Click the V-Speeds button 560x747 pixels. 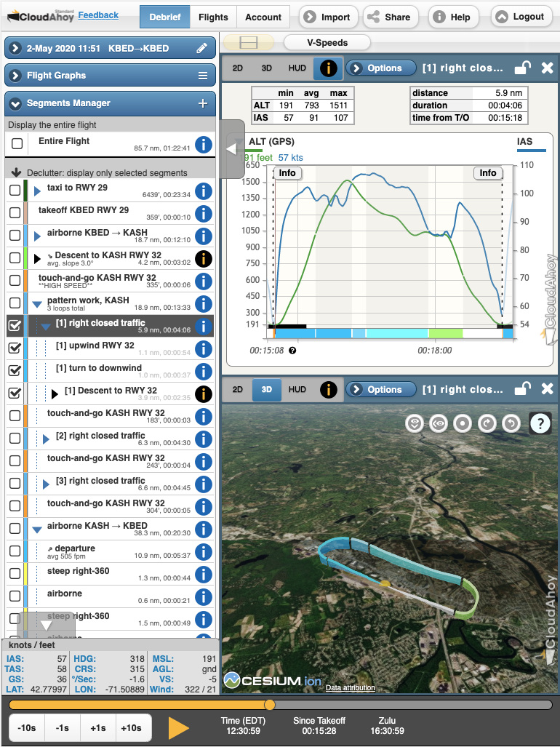[x=327, y=43]
